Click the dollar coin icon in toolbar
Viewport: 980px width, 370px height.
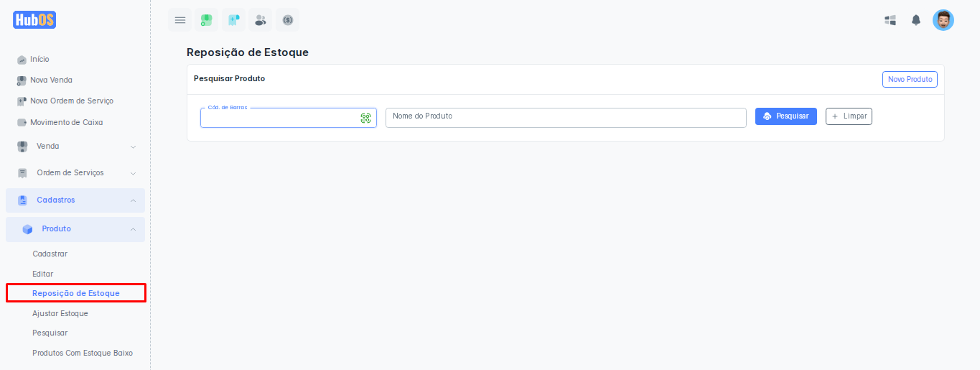(x=288, y=20)
